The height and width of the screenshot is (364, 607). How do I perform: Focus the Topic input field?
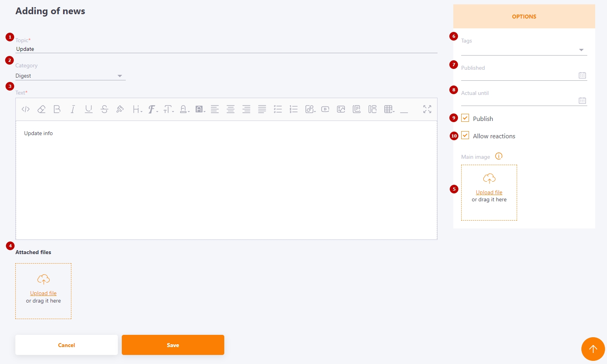pyautogui.click(x=226, y=49)
